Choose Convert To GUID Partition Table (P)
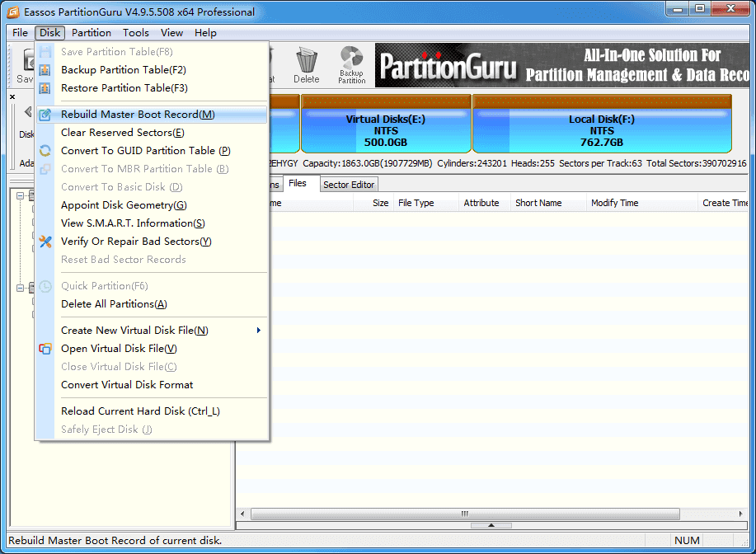The height and width of the screenshot is (554, 756). coord(152,151)
